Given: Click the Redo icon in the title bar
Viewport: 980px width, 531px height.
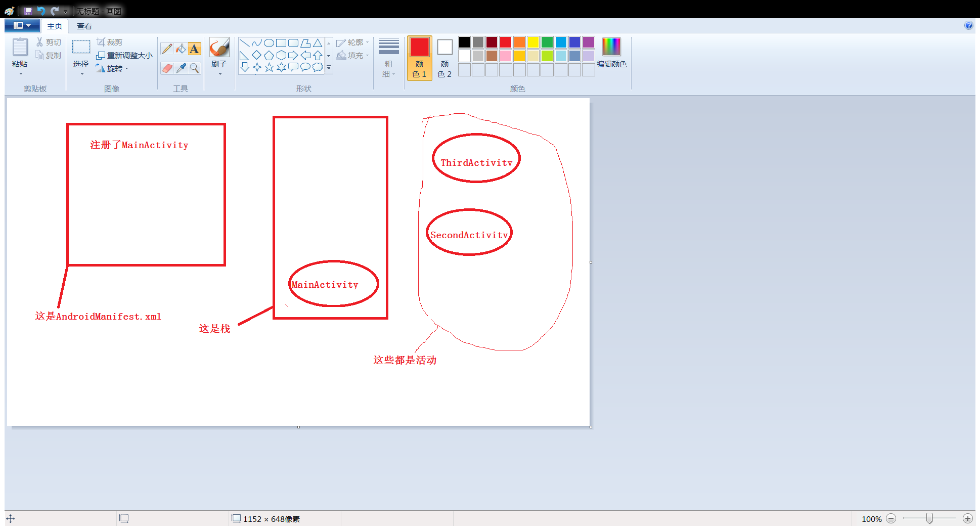Looking at the screenshot, I should coord(54,11).
